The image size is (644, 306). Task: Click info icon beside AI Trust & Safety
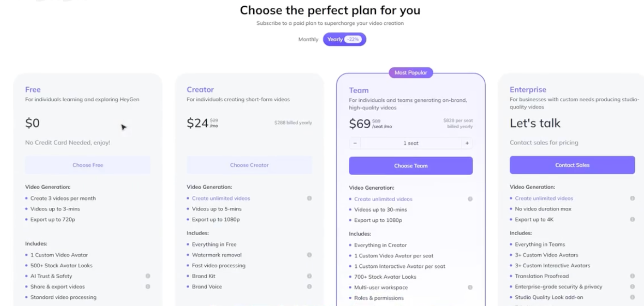[148, 276]
